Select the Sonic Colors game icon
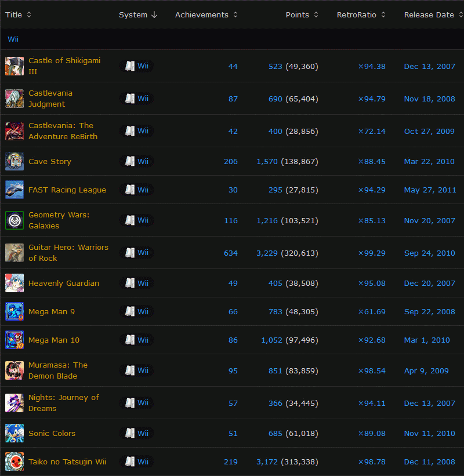The width and height of the screenshot is (464, 476). (x=14, y=434)
